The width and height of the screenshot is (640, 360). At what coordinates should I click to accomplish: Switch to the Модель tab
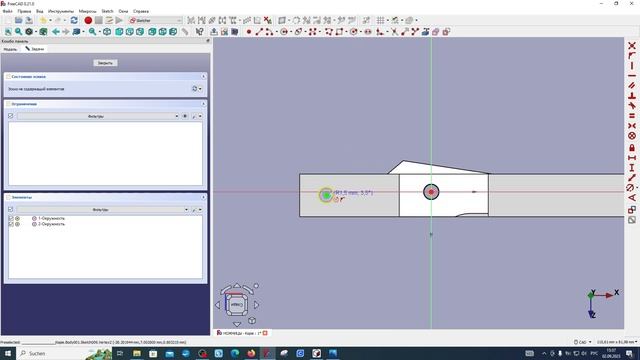pos(10,49)
